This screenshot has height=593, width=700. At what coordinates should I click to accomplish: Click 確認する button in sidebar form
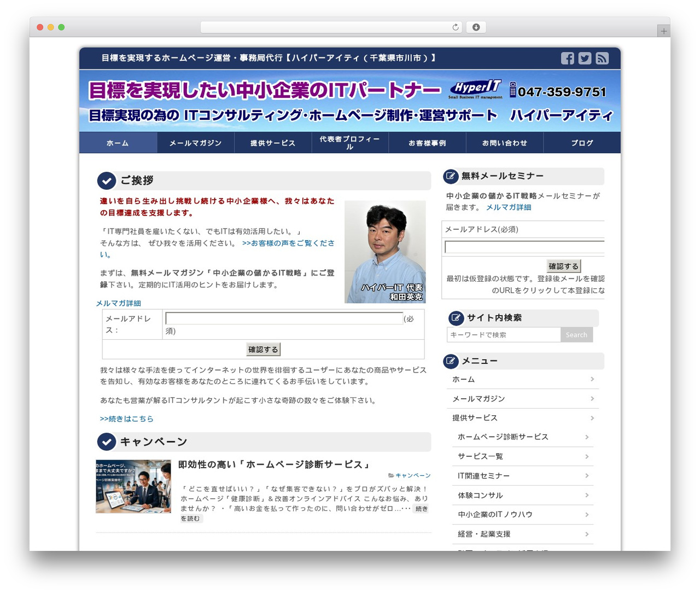click(564, 266)
